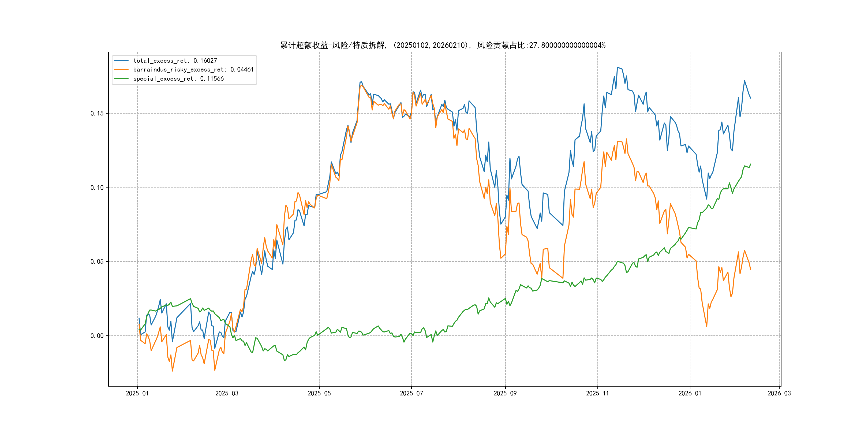Click the 0.05 y-axis tick label

coord(97,261)
